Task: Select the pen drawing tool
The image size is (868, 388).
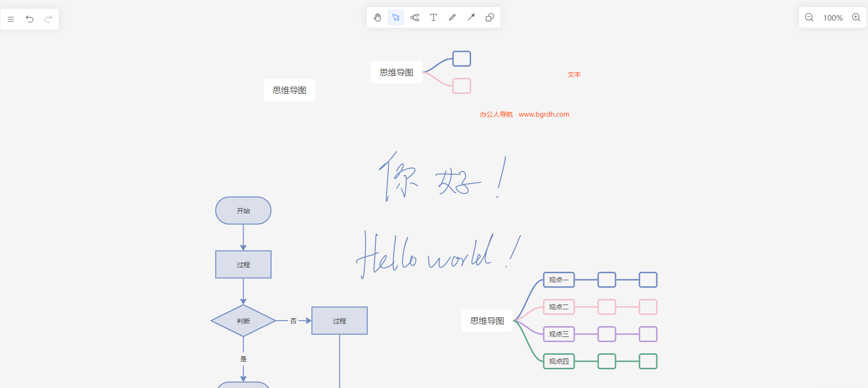Action: [x=452, y=17]
